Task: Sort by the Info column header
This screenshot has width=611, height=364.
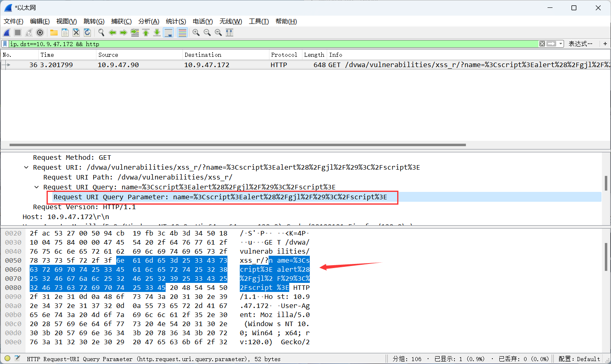Action: (468, 55)
